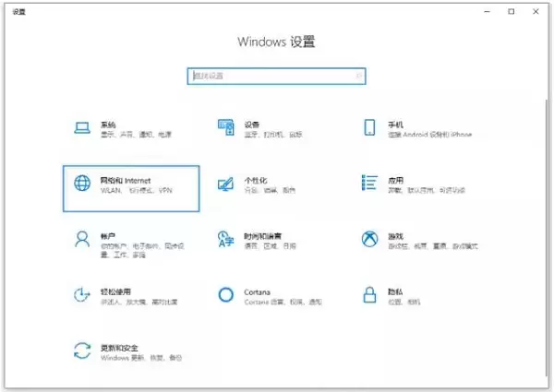Minimize the Settings window
This screenshot has height=392, width=554.
487,12
